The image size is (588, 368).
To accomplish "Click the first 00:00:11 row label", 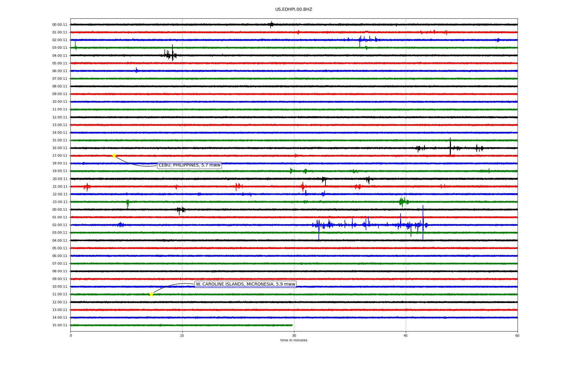I will click(60, 25).
